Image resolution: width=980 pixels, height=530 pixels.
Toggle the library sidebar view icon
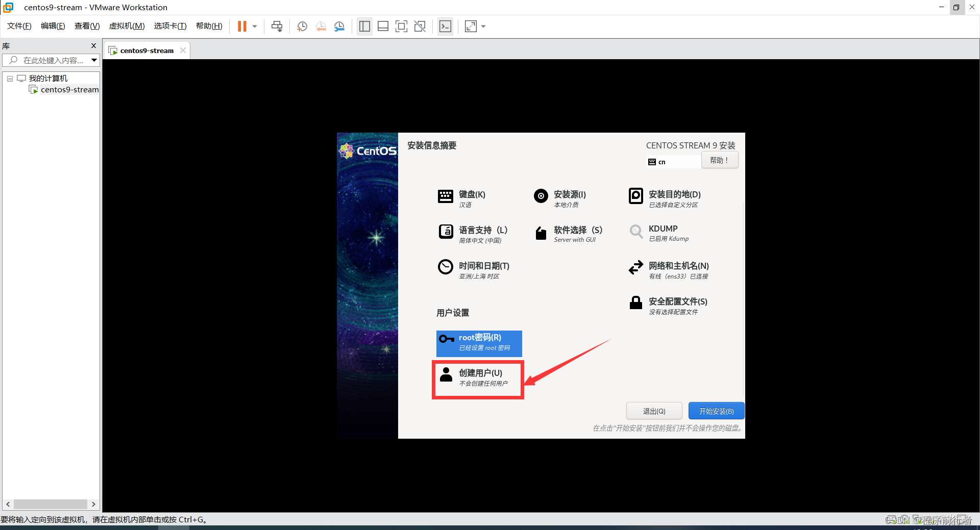[364, 26]
